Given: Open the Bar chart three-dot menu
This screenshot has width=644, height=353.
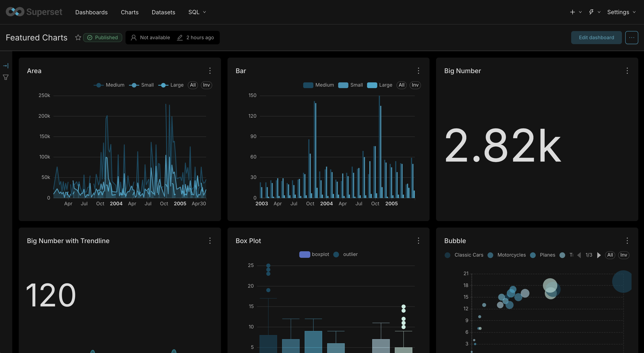Looking at the screenshot, I should (x=418, y=71).
